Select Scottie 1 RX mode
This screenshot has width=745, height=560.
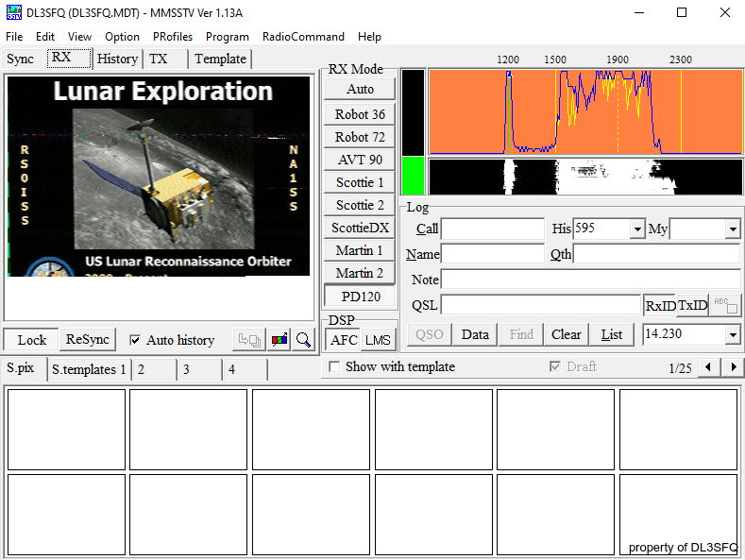pos(360,182)
